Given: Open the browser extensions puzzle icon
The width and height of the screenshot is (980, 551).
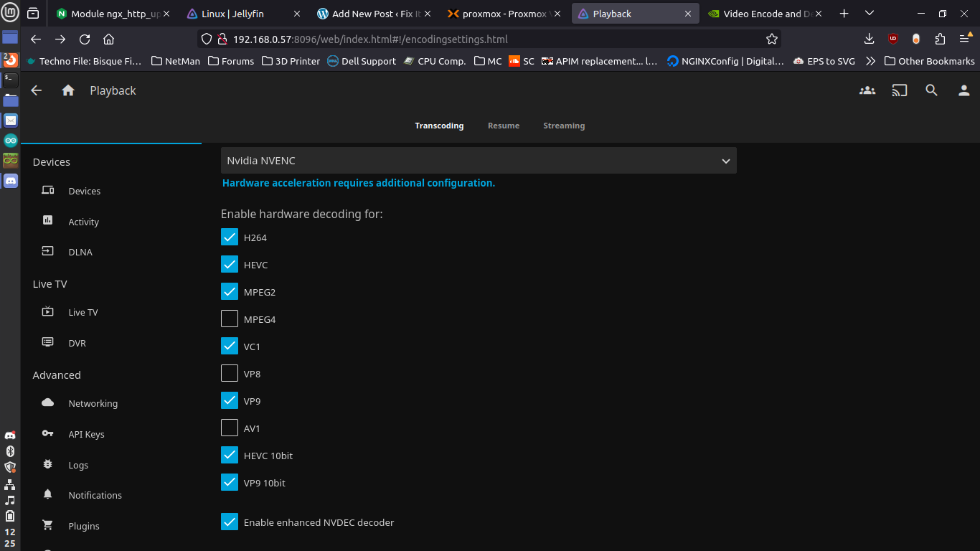Looking at the screenshot, I should [x=940, y=39].
